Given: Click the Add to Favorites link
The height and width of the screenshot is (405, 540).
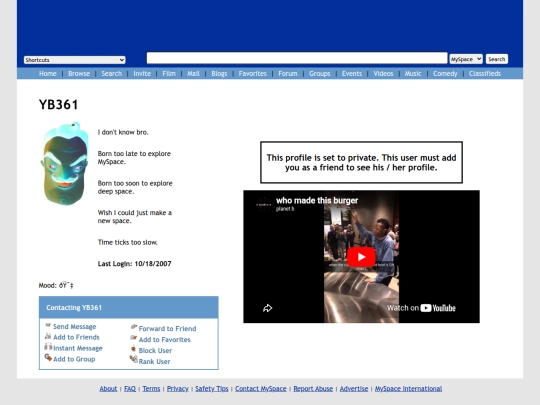Looking at the screenshot, I should click(x=165, y=340).
